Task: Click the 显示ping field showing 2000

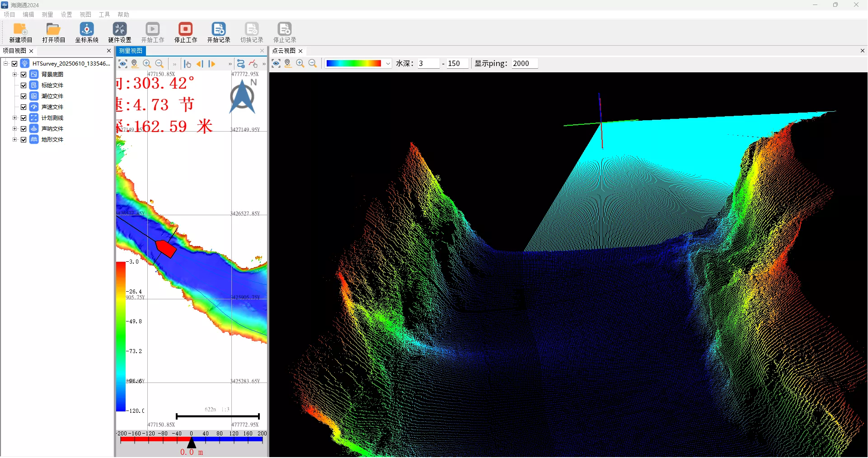Action: (525, 63)
